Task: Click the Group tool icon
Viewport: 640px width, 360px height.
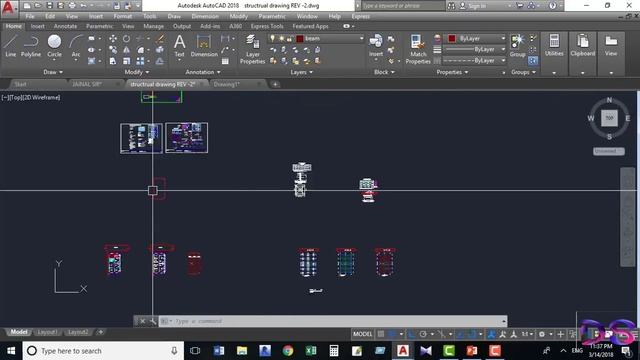Action: 518,46
